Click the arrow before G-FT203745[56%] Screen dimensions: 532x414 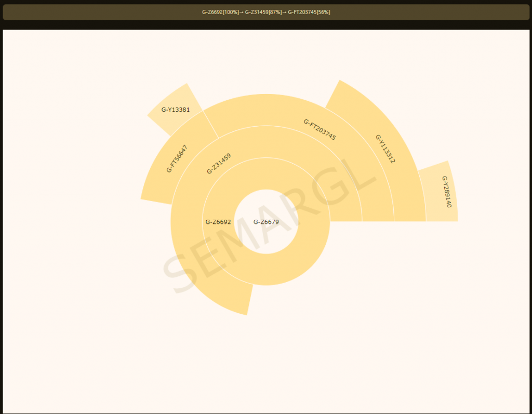pos(285,12)
